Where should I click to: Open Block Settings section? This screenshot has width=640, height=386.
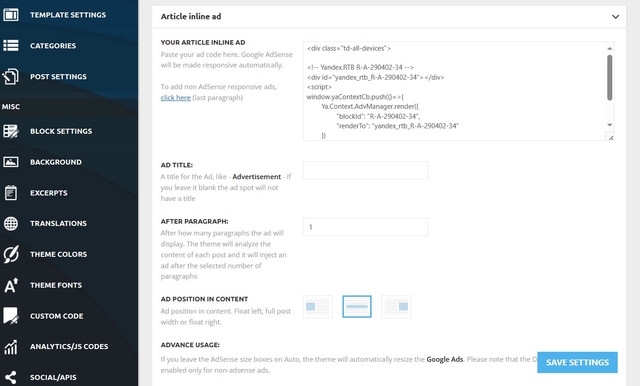[61, 131]
